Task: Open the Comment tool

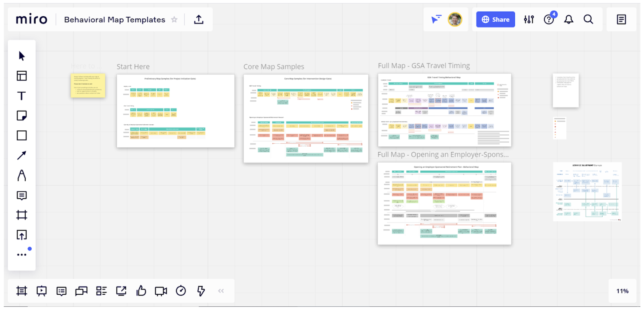Action: point(21,195)
